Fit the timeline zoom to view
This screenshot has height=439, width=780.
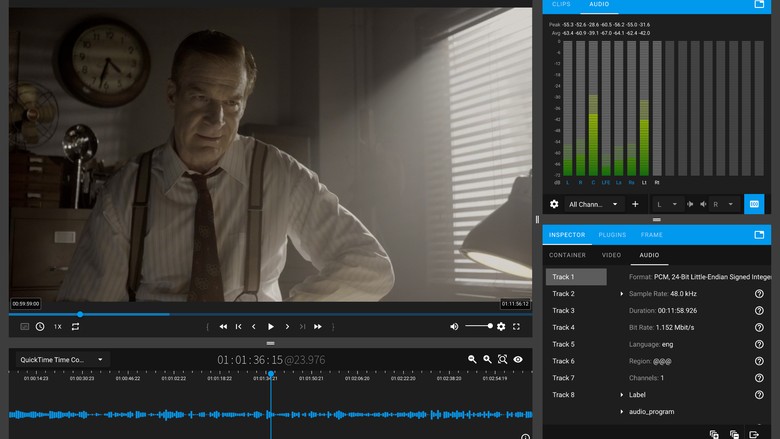pyautogui.click(x=502, y=359)
